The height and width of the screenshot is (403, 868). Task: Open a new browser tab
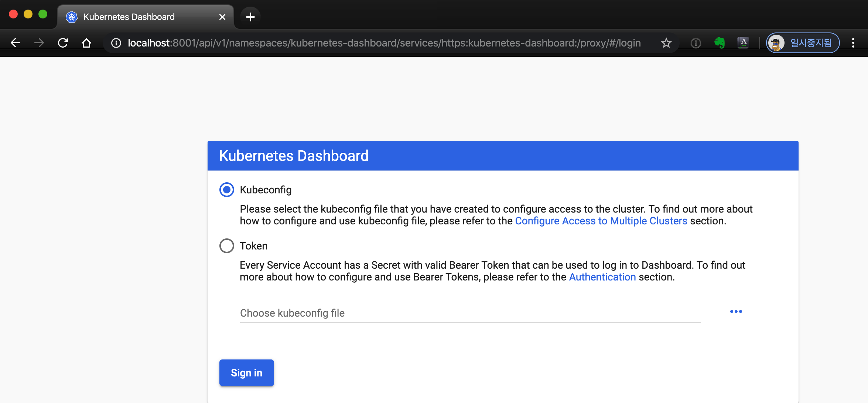[x=250, y=17]
